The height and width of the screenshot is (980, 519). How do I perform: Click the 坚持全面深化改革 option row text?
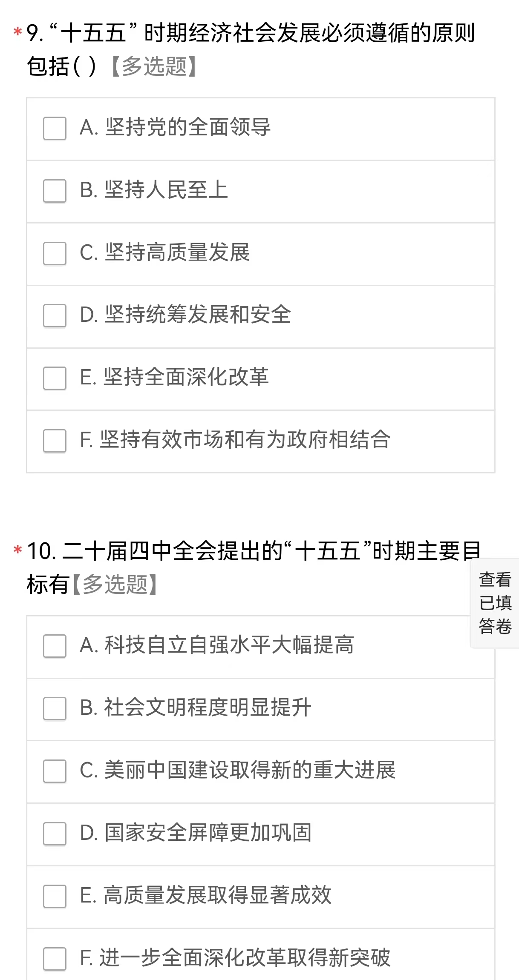tap(186, 377)
